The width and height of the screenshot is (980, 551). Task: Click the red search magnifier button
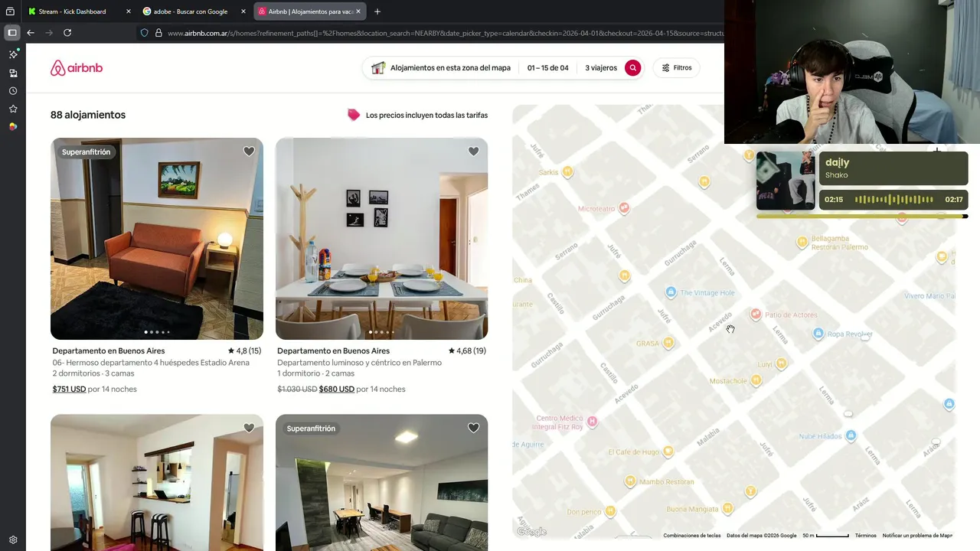632,68
